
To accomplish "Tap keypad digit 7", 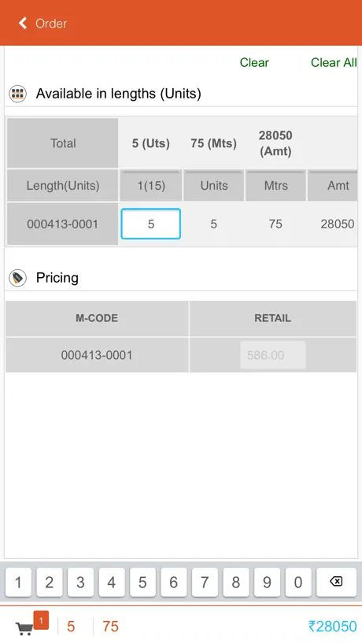I will click(x=205, y=582).
